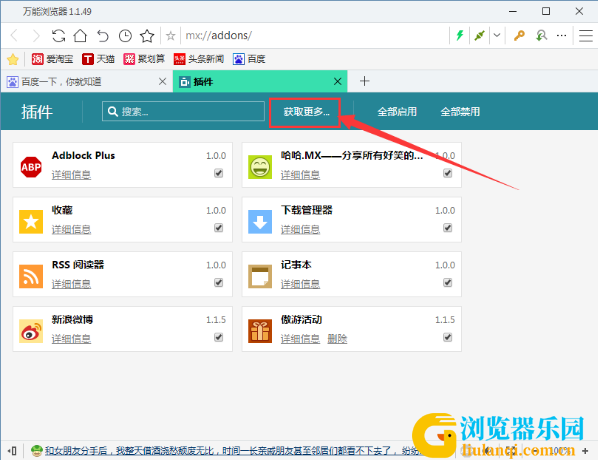Expand the dropdown arrow next to extension icon
This screenshot has height=460, width=598.
(x=497, y=35)
